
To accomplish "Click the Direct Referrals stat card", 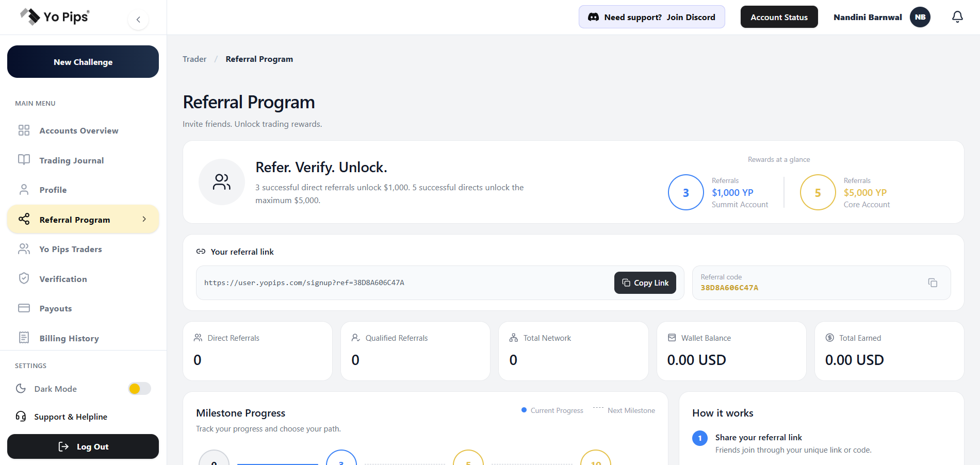I will click(x=258, y=351).
